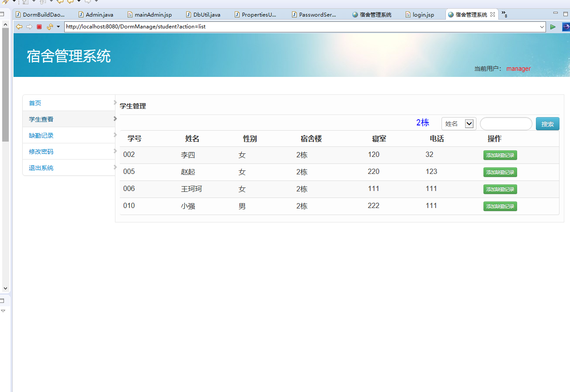Click inside the search text input field
570x392 pixels.
click(x=506, y=124)
